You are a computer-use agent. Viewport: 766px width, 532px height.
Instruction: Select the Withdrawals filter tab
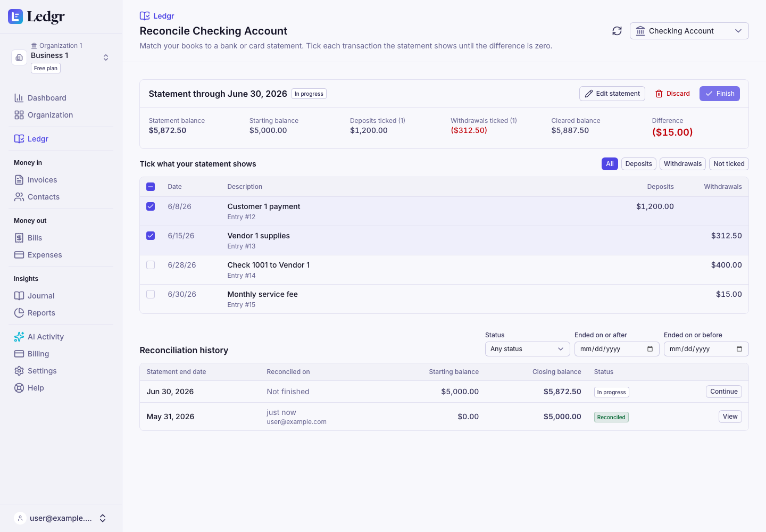pyautogui.click(x=682, y=164)
